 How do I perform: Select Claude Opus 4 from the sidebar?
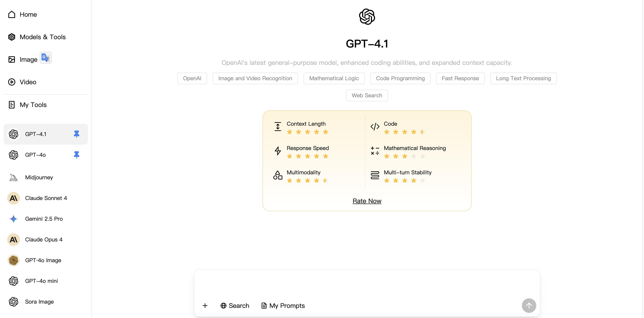(x=44, y=239)
